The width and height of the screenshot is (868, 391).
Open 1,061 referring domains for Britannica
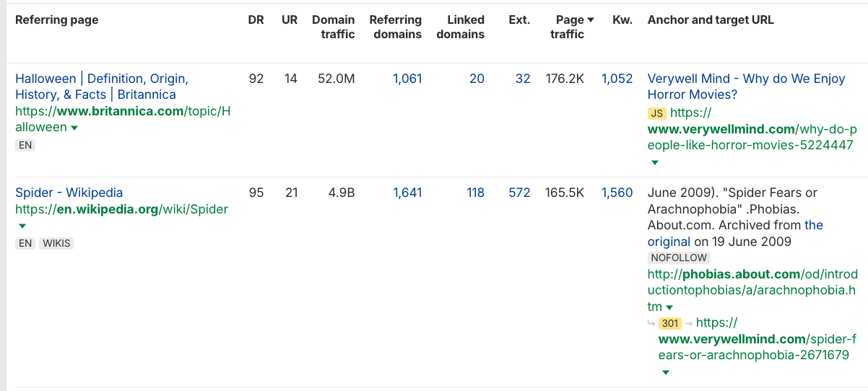click(x=407, y=79)
